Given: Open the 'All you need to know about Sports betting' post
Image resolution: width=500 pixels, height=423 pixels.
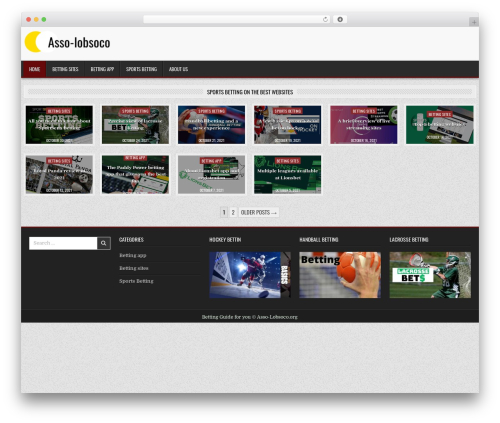Looking at the screenshot, I should click(x=59, y=125).
